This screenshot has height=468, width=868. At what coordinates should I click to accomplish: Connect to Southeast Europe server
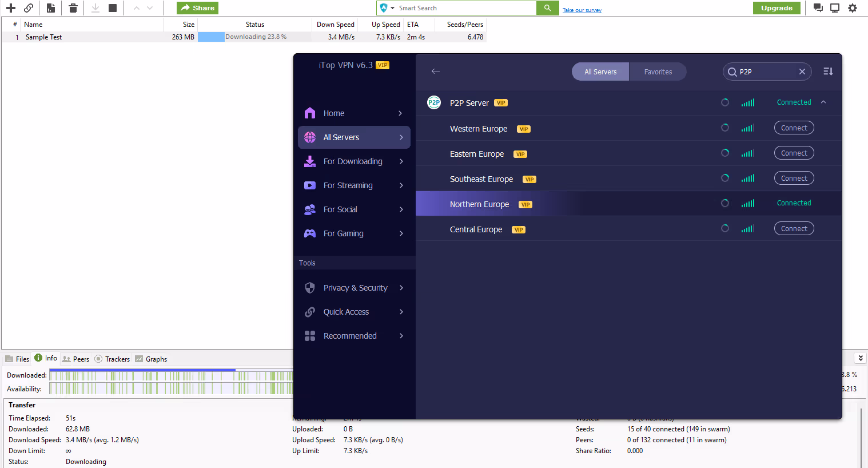pyautogui.click(x=794, y=179)
